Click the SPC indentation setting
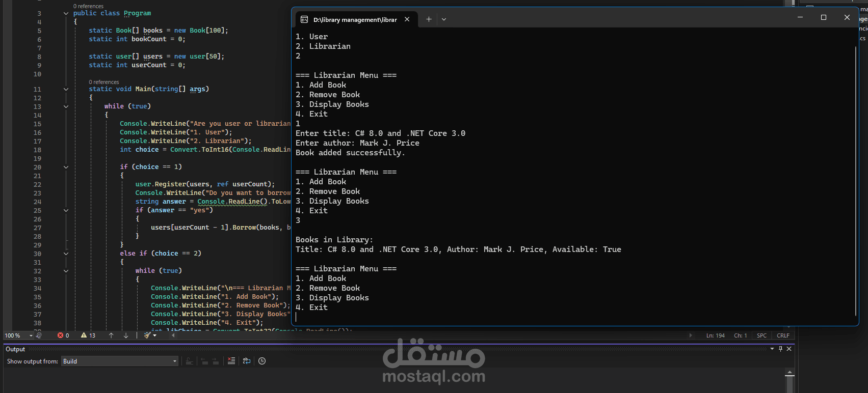 [762, 335]
